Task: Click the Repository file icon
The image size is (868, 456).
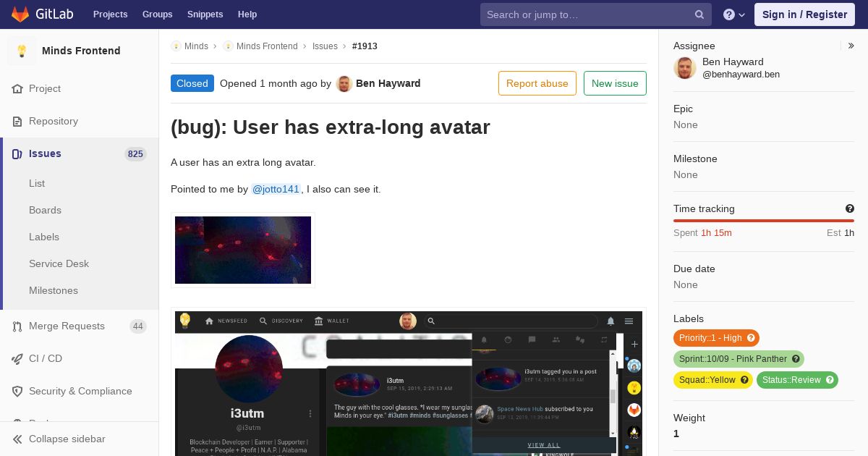Action: click(x=17, y=121)
